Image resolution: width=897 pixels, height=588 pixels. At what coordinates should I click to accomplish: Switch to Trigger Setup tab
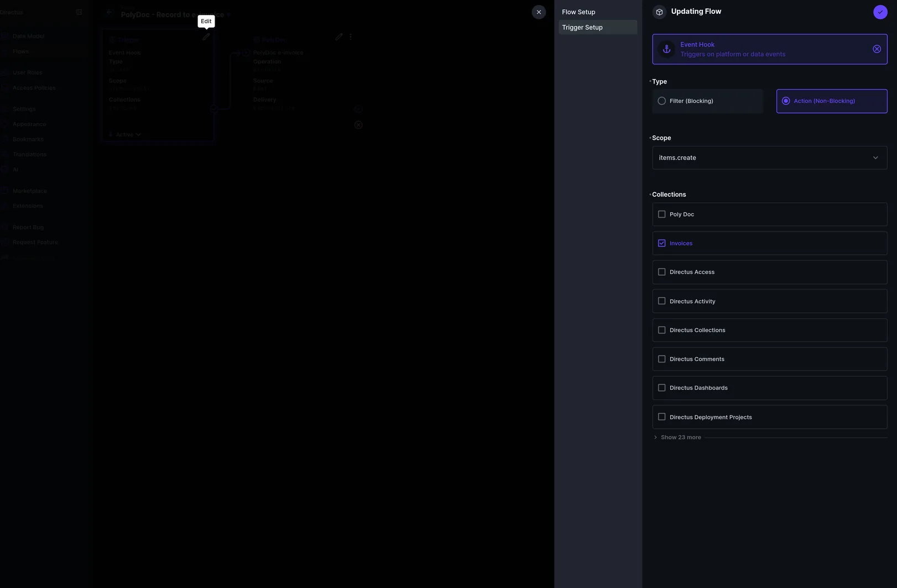598,27
